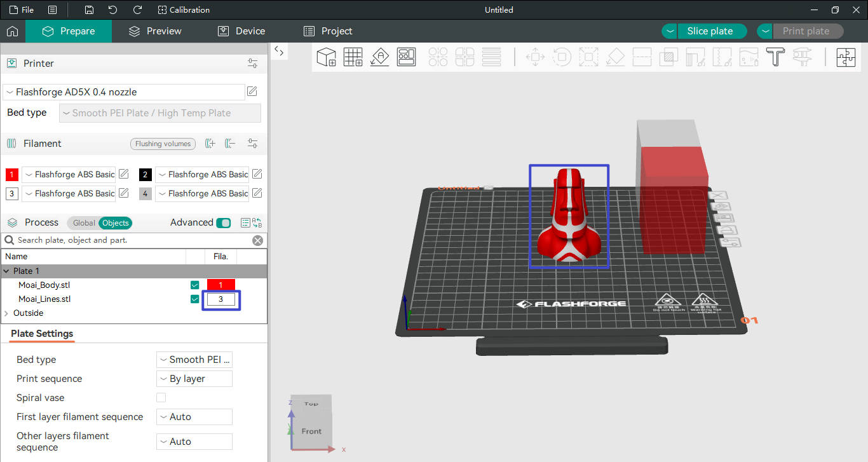
Task: Uncheck the Moai_Body.stl printable checkbox
Action: [195, 285]
